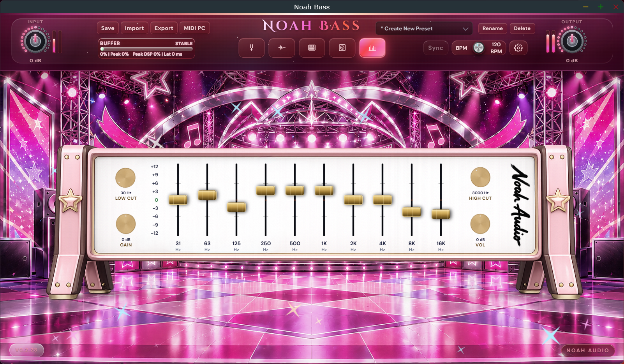This screenshot has width=624, height=364.
Task: Click the OUTPUT level knob
Action: pyautogui.click(x=572, y=41)
